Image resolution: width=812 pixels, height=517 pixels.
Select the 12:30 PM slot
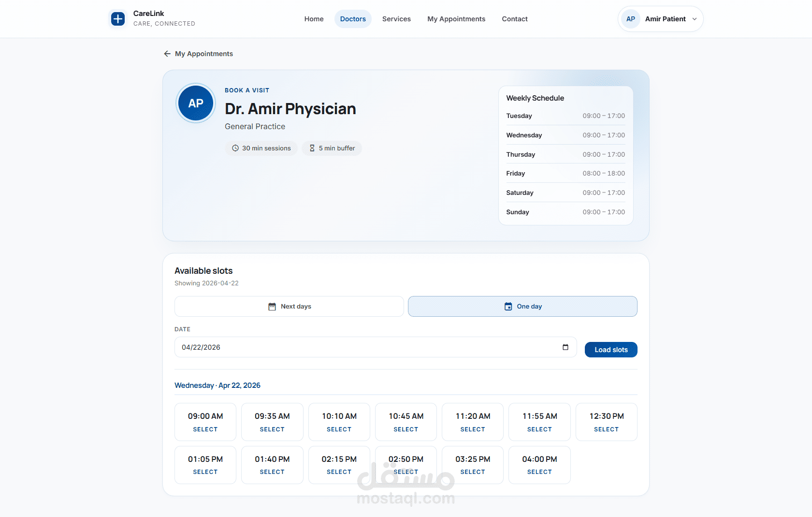[x=607, y=422]
